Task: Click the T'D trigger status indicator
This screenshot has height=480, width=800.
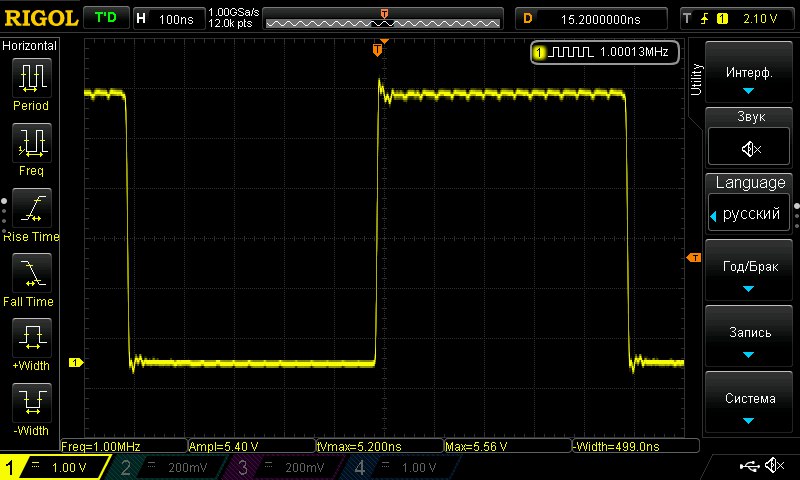Action: (x=106, y=18)
